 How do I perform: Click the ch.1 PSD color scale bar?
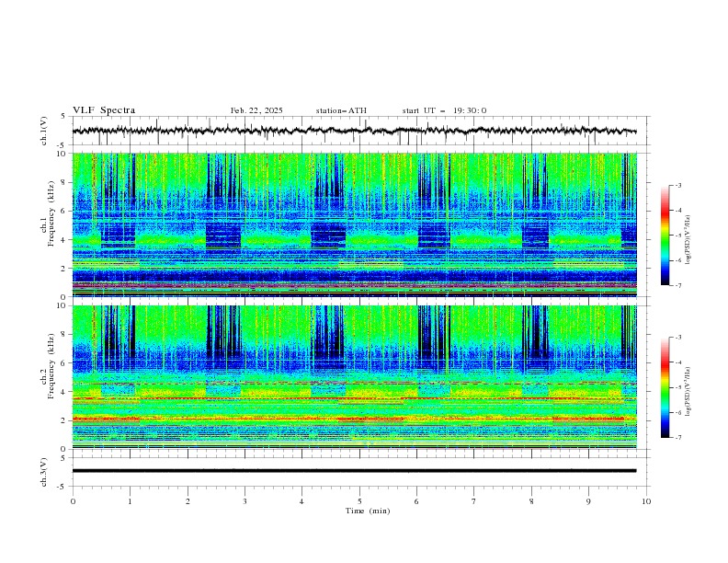point(665,235)
